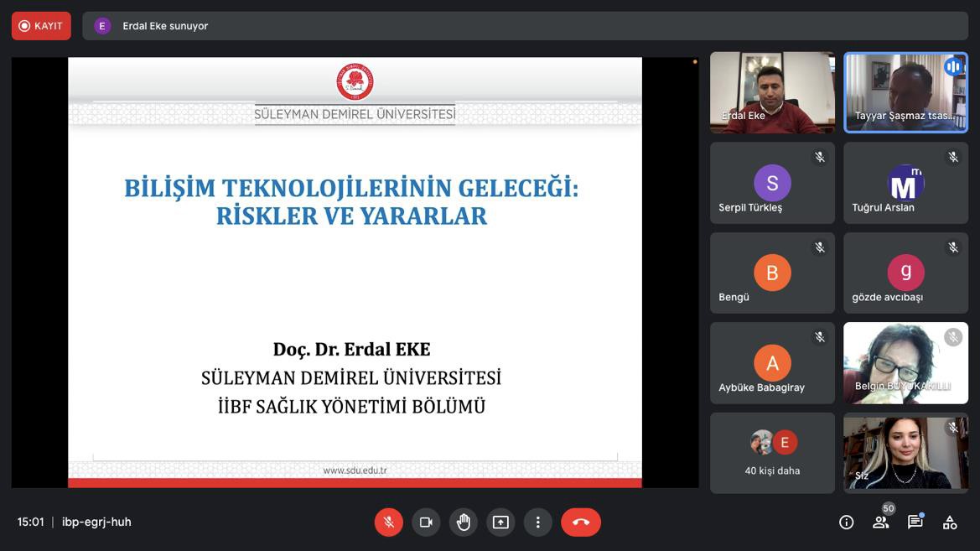Select gözde avcıbaşı participant tile
This screenshot has height=551, width=980.
coord(905,273)
